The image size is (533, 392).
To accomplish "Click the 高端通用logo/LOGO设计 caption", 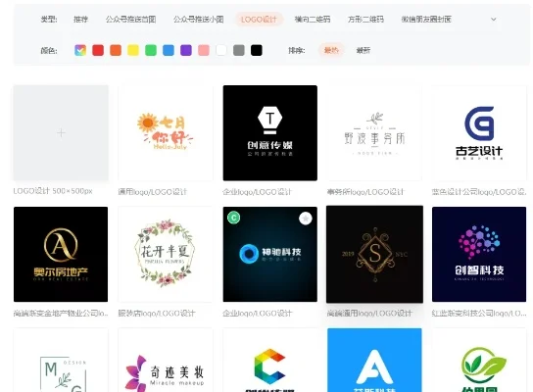I will click(x=369, y=314).
